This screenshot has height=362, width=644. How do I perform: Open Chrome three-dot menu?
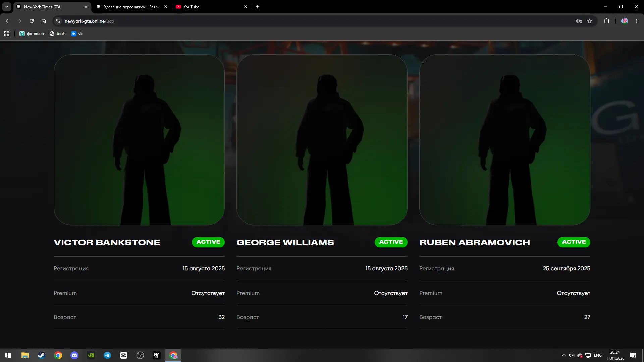(x=637, y=21)
